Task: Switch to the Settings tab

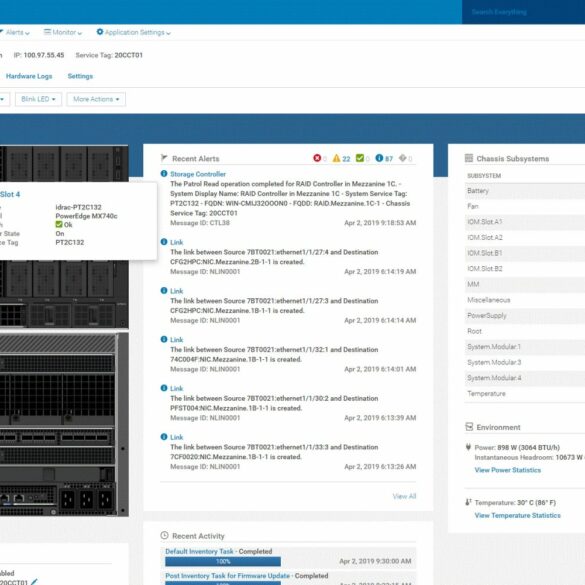Action: 80,76
